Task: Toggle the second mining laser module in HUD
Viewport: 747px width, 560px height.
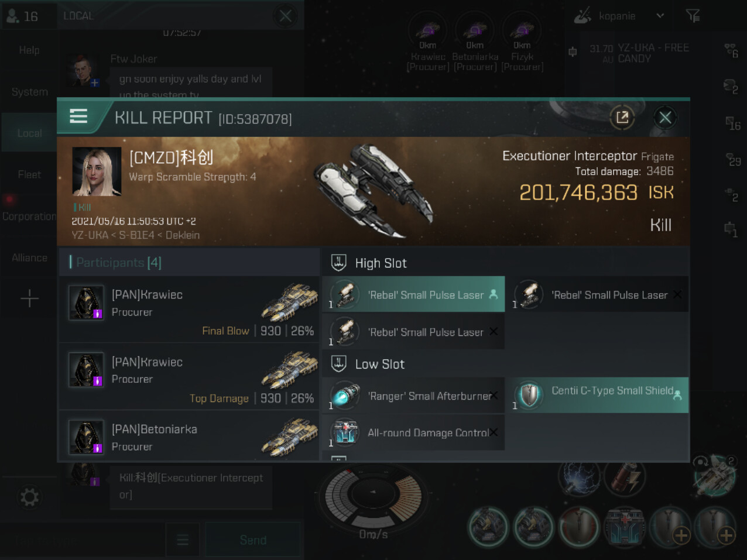Action: click(x=533, y=527)
